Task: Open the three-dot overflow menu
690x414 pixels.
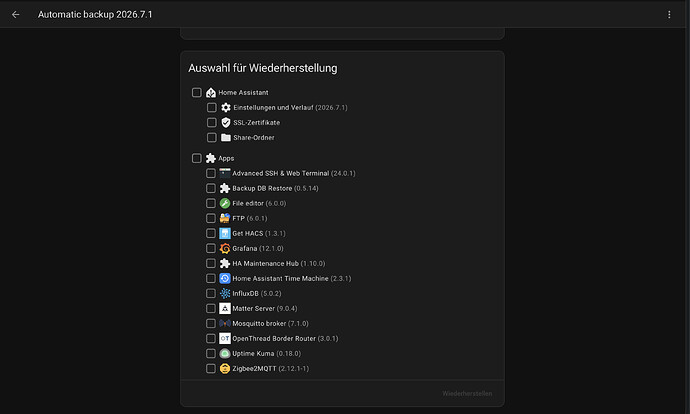Action: pyautogui.click(x=669, y=15)
